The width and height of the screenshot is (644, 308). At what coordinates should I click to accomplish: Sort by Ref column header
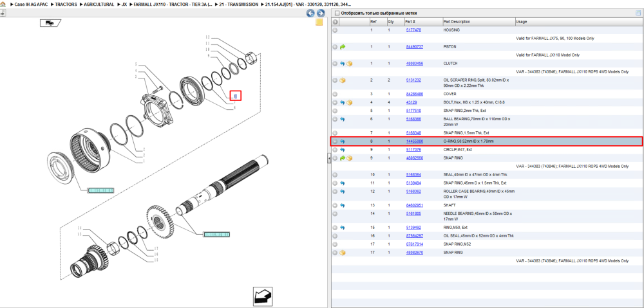(x=378, y=22)
